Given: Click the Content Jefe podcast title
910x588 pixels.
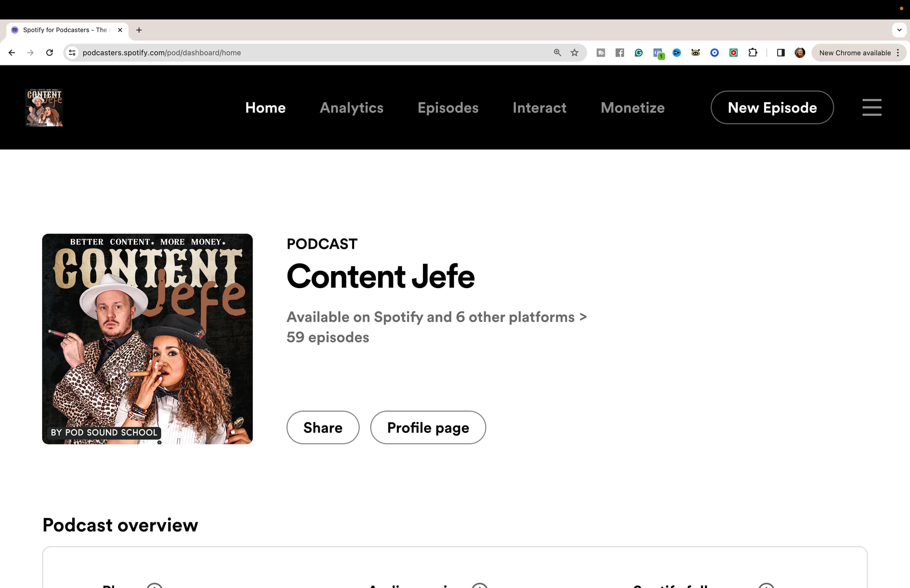Looking at the screenshot, I should 381,276.
